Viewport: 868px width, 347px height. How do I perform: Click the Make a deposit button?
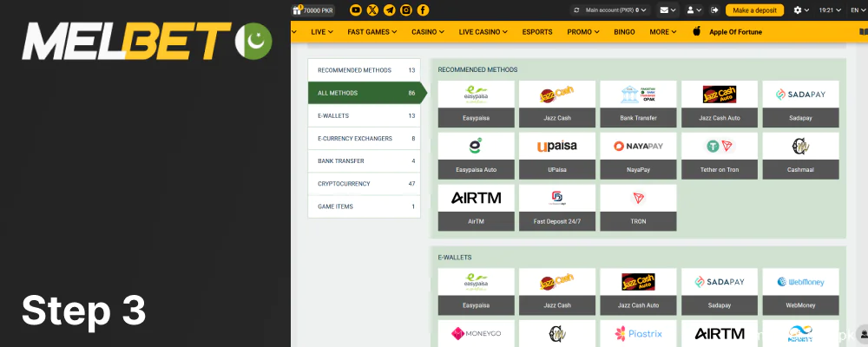[x=754, y=10]
